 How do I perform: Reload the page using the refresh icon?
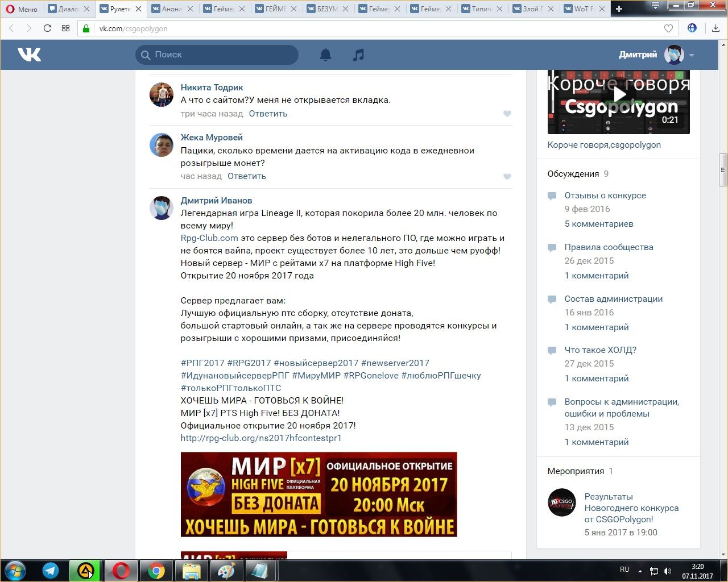coord(48,28)
